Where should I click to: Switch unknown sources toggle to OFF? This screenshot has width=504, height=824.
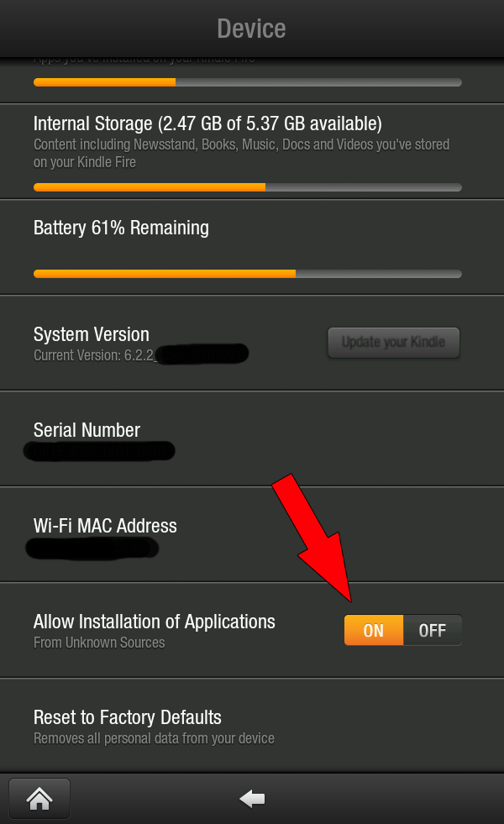[432, 630]
